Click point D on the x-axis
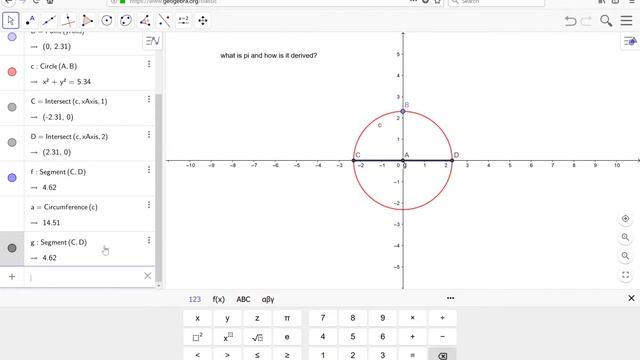Screen dimensions: 640x360 coord(452,160)
